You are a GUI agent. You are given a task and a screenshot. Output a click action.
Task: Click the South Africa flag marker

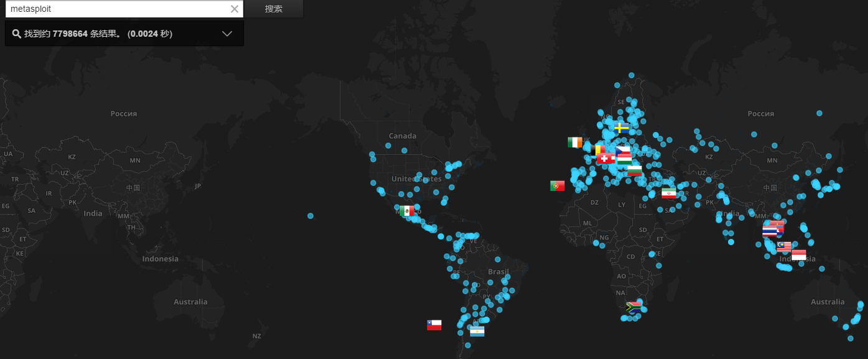634,307
